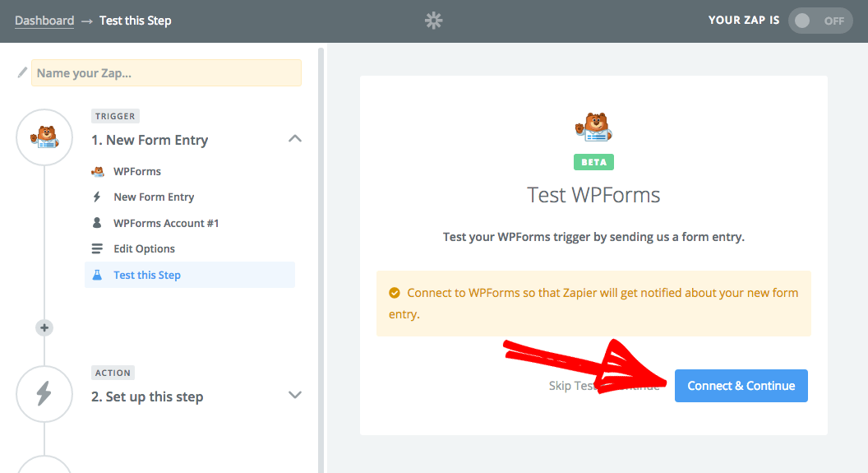
Task: Click the Zapier asterisk logo in header
Action: [433, 21]
